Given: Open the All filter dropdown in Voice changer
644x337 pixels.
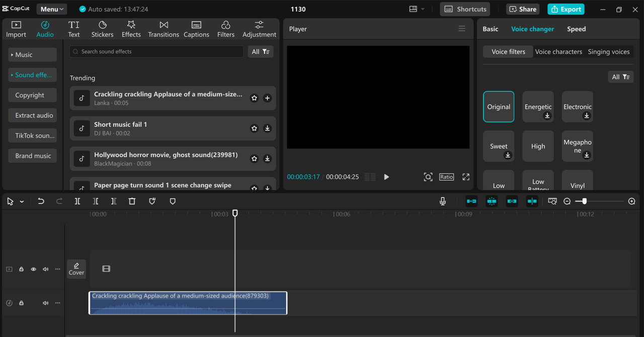Looking at the screenshot, I should [620, 77].
